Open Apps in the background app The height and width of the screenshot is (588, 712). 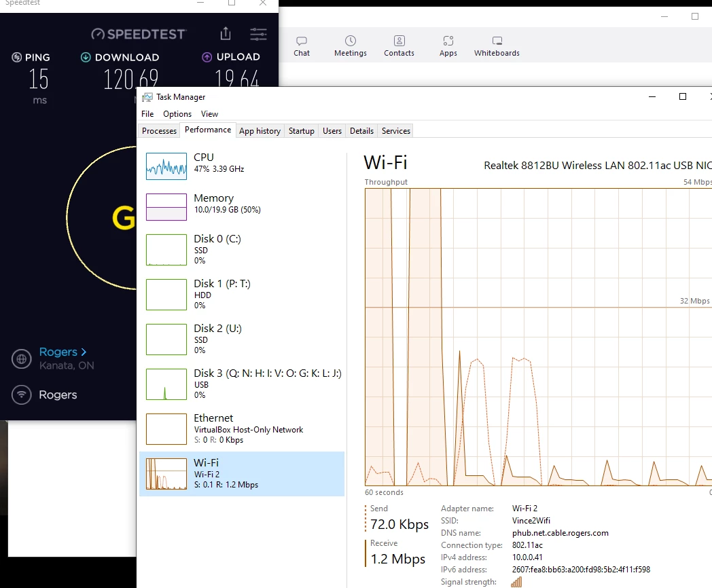448,46
